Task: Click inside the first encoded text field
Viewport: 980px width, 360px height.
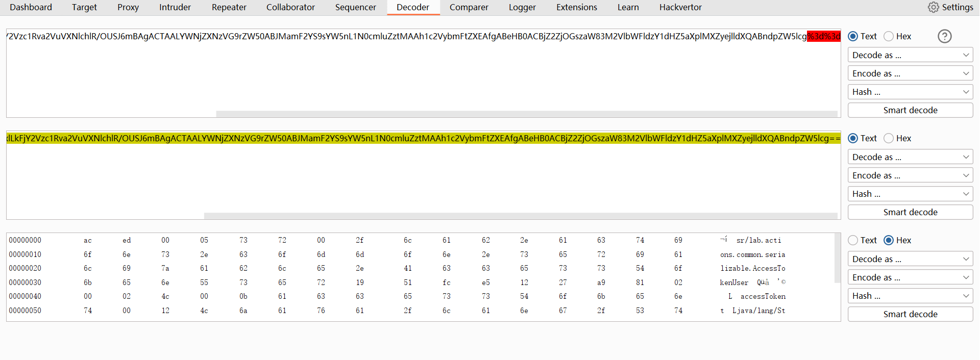Action: 423,73
